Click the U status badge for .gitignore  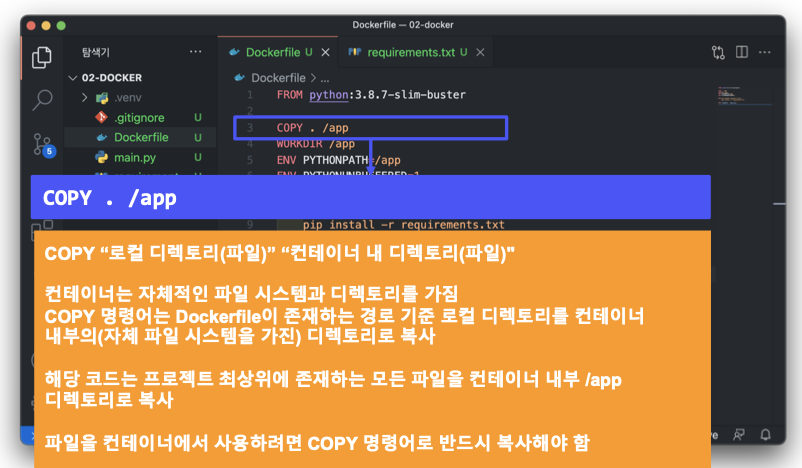tap(198, 118)
